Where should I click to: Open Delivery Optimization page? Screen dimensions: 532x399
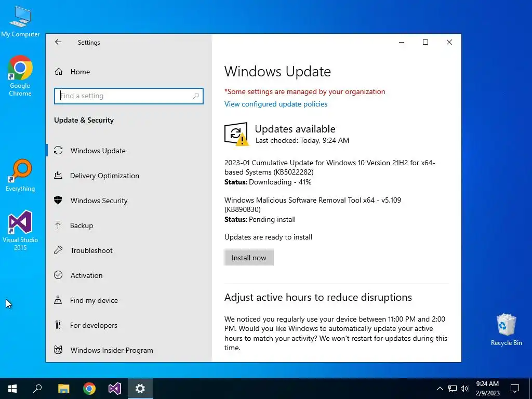(104, 176)
